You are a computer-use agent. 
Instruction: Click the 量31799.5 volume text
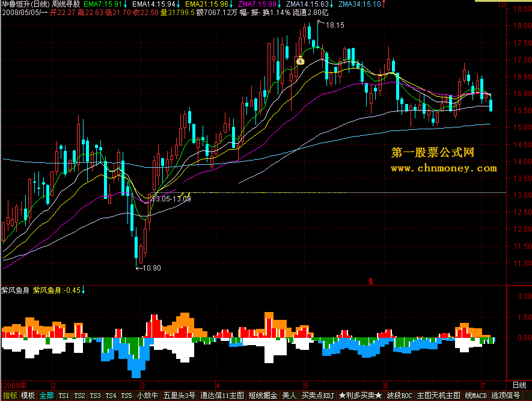(x=177, y=13)
